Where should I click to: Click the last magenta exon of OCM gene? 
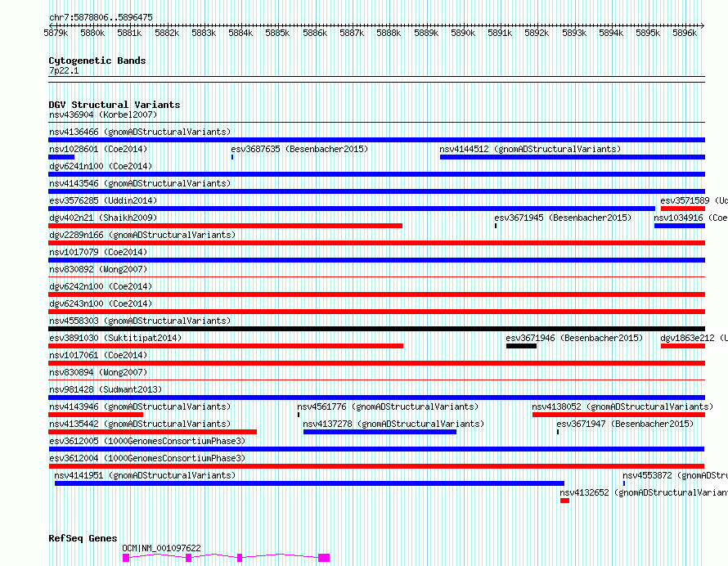(324, 558)
